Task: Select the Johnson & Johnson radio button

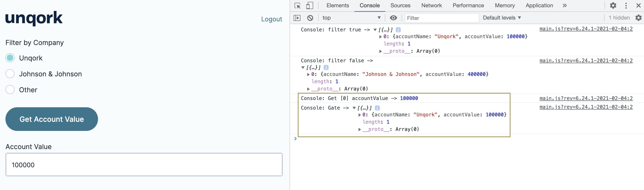Action: [10, 74]
